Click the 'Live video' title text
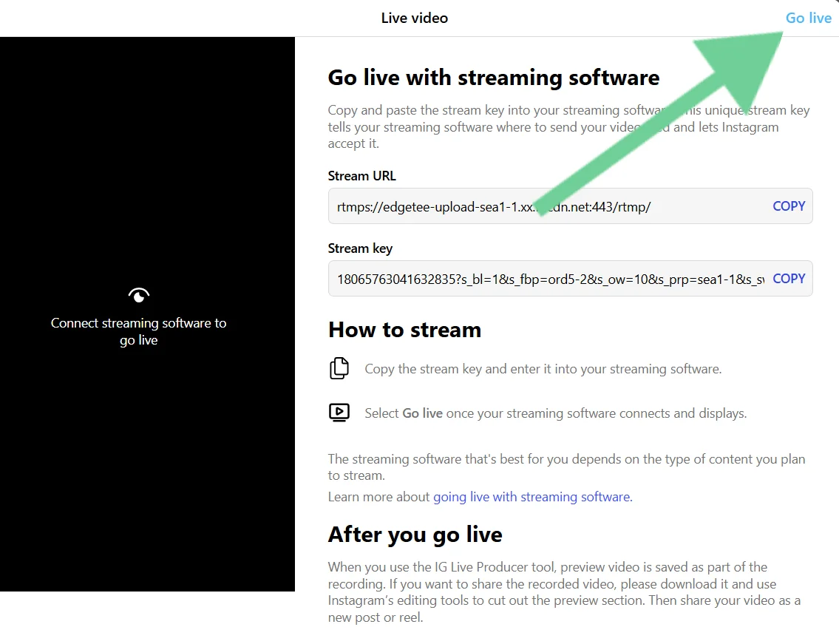This screenshot has width=839, height=644. coord(414,18)
